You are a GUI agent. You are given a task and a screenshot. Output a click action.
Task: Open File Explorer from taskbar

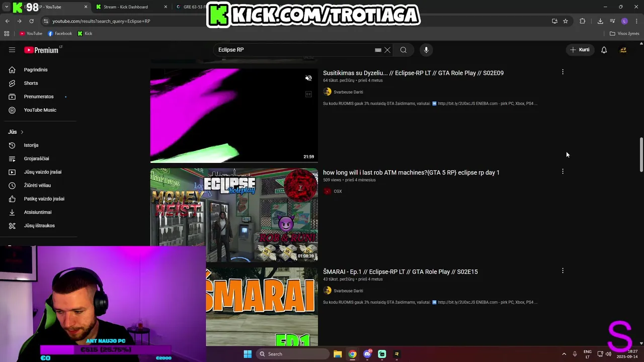338,354
